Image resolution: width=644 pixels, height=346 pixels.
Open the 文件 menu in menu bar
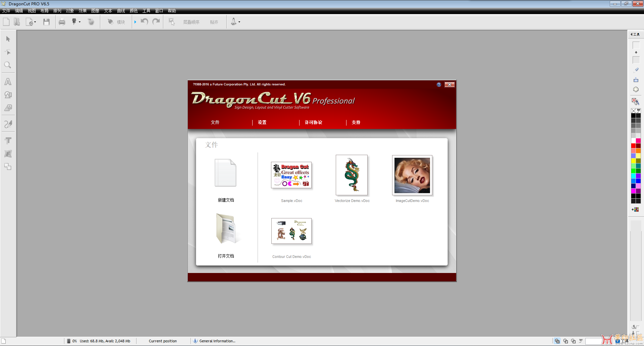pyautogui.click(x=6, y=11)
